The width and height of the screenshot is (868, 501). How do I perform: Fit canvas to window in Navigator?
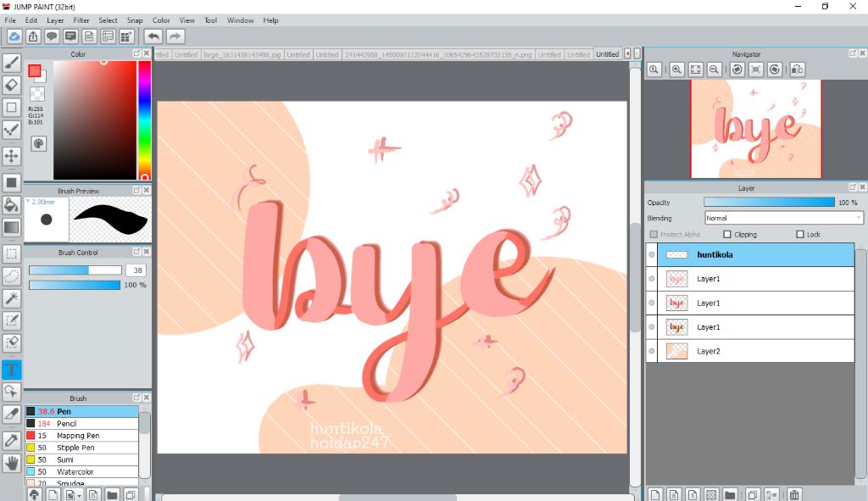[695, 70]
